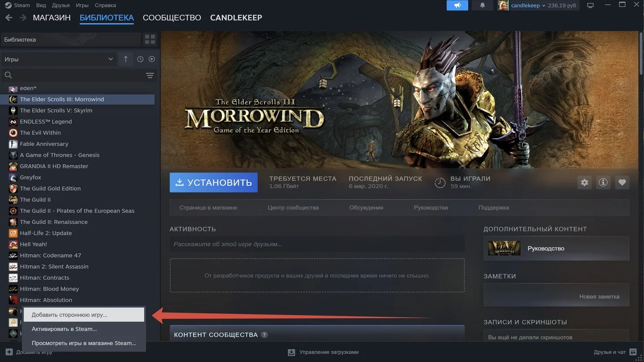Click the Greyfox game icon
644x362 pixels.
click(x=13, y=177)
